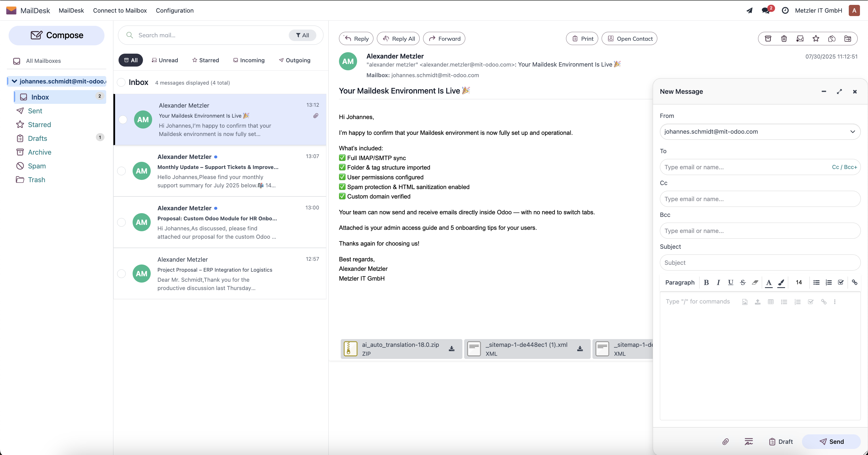Open the From address dropdown
This screenshot has height=455, width=868.
tap(760, 132)
